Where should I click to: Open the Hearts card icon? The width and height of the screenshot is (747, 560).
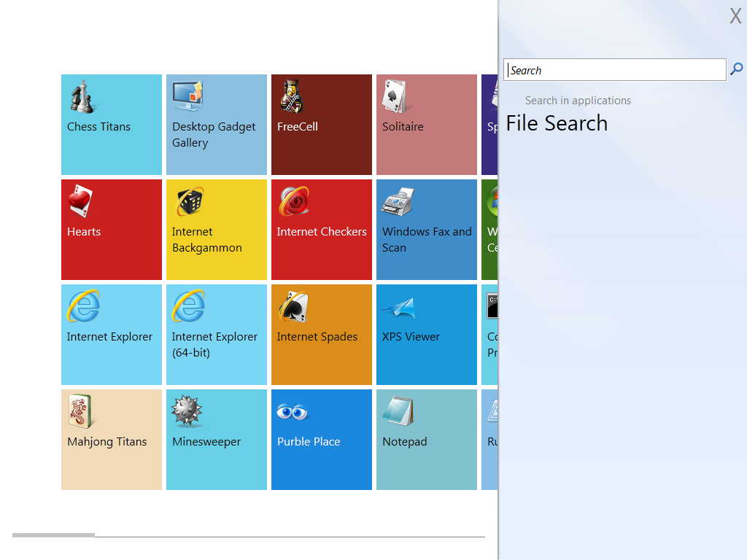[x=80, y=201]
